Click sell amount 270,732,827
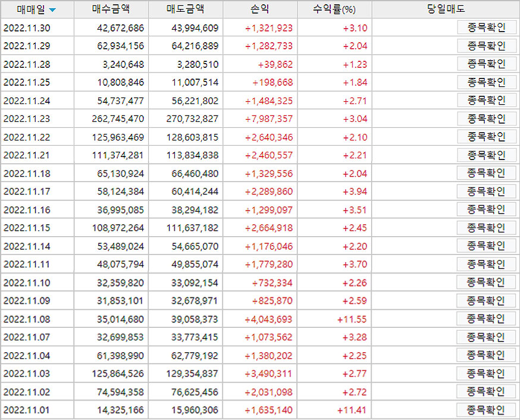The image size is (520, 420). [192, 118]
